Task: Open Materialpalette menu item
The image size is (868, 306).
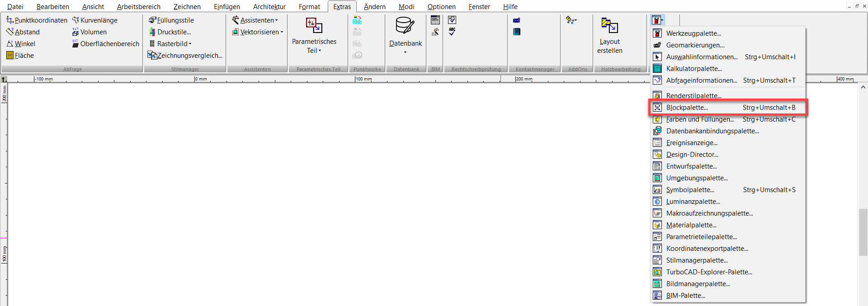Action: tap(728, 225)
